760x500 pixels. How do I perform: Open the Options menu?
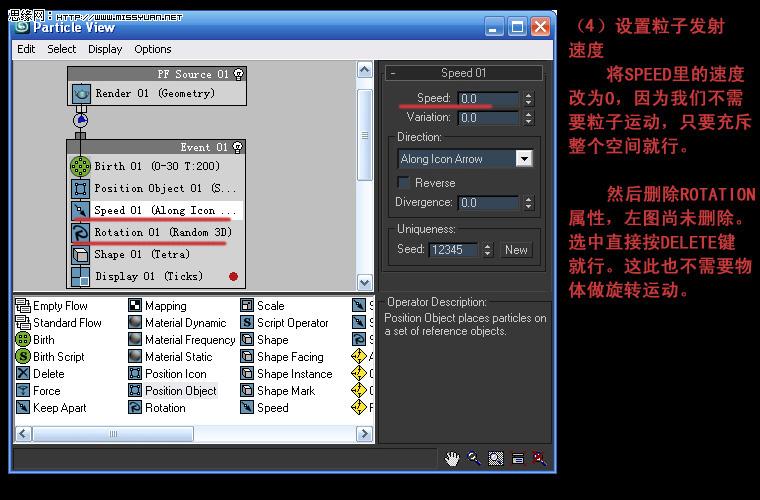153,49
